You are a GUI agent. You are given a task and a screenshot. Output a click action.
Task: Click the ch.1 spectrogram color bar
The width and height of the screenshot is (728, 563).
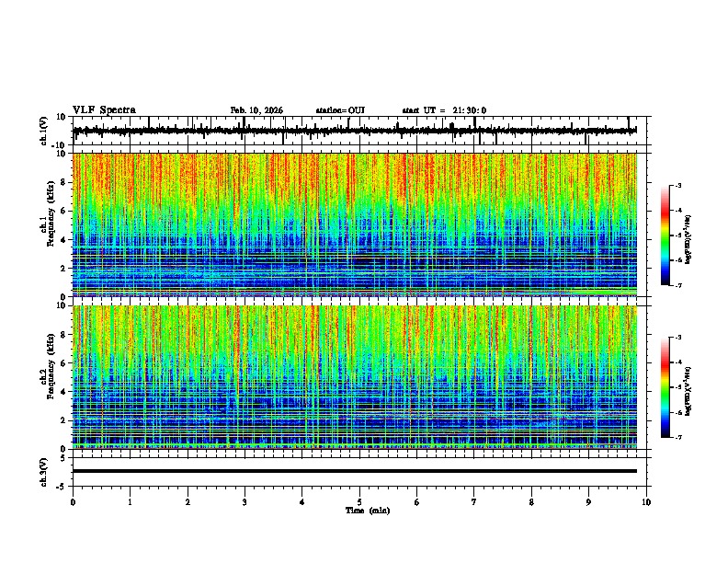[665, 236]
